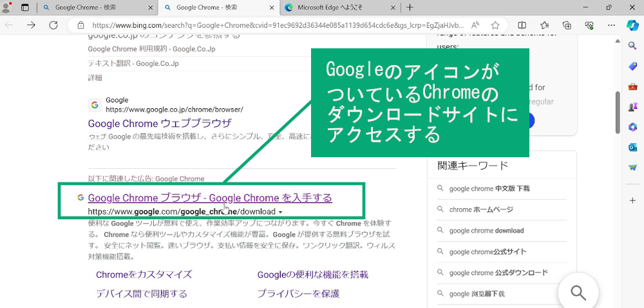Click the grayed-out back arrow
This screenshot has width=644, height=308.
[x=8, y=25]
